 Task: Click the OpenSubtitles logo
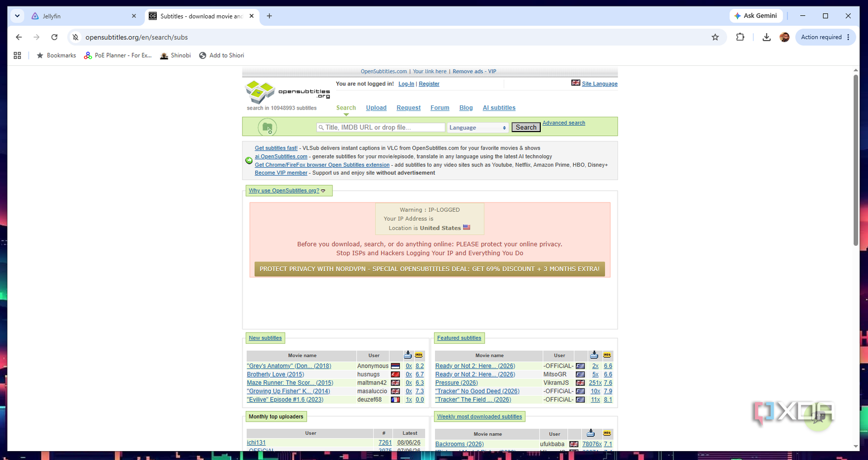tap(288, 92)
